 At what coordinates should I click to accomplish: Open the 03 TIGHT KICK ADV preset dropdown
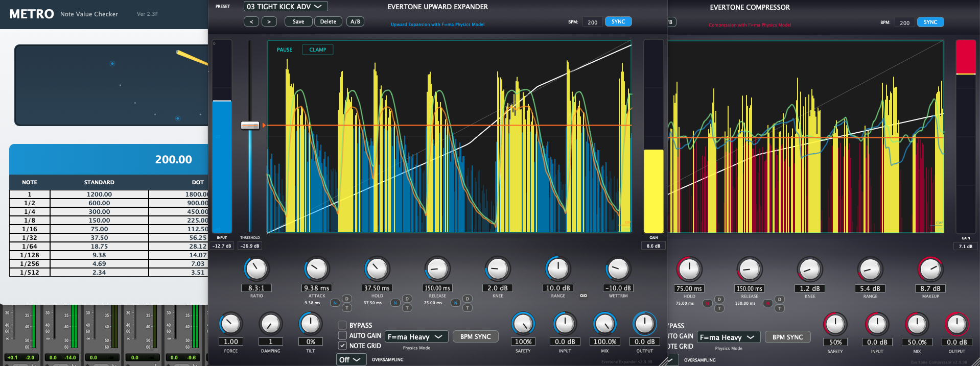click(x=286, y=7)
